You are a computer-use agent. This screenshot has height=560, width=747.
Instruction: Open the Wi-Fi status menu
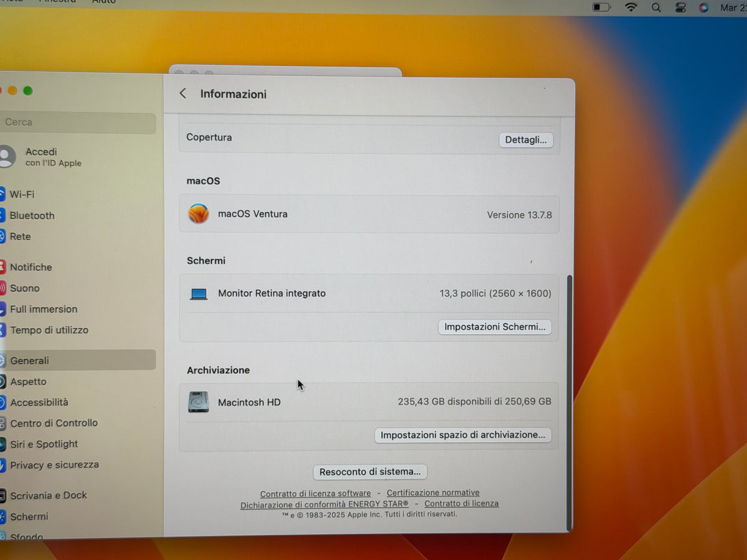pyautogui.click(x=631, y=7)
